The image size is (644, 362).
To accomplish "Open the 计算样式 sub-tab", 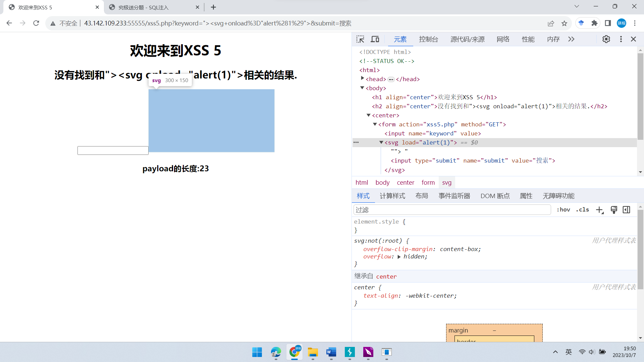I will point(392,196).
